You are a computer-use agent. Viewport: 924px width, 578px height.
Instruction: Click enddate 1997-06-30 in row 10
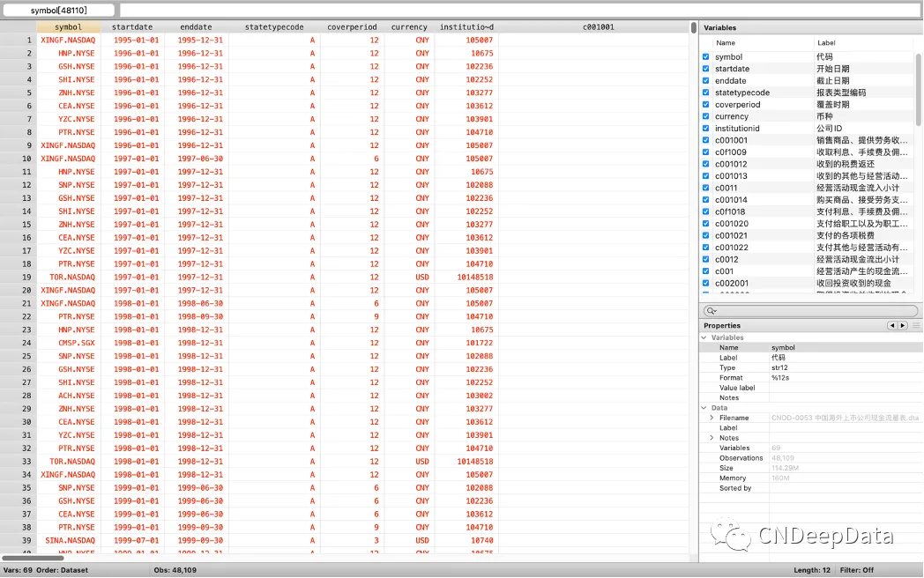tap(197, 159)
